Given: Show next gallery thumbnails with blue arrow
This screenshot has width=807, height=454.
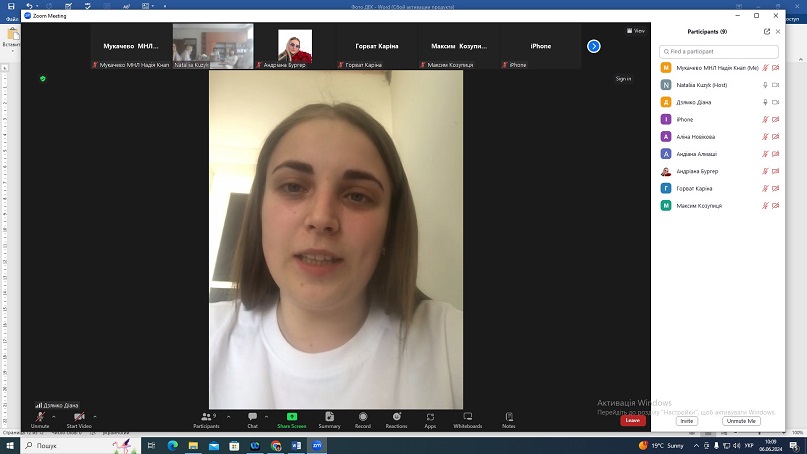Looking at the screenshot, I should coord(593,46).
